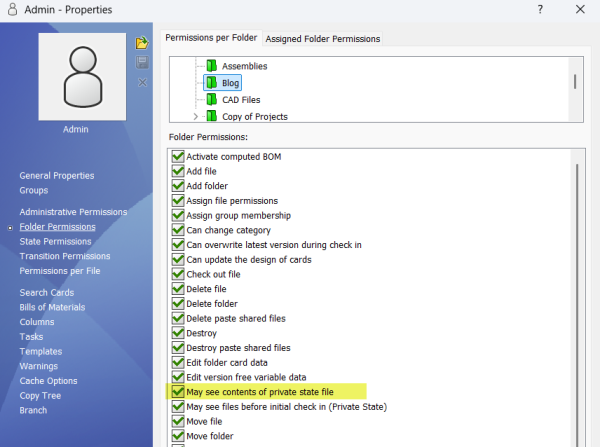Screen dimensions: 600x447
Task: Uncheck Move folder permission
Action: coord(178,436)
